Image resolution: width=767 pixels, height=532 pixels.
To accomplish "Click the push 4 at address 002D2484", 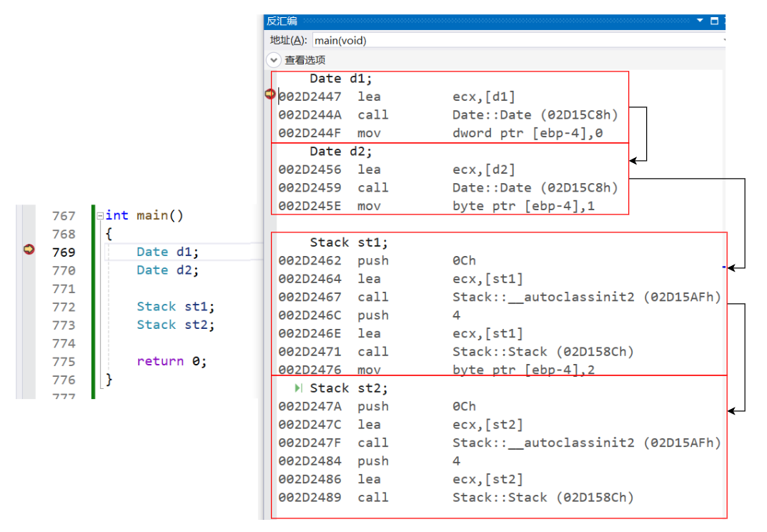I will (370, 461).
